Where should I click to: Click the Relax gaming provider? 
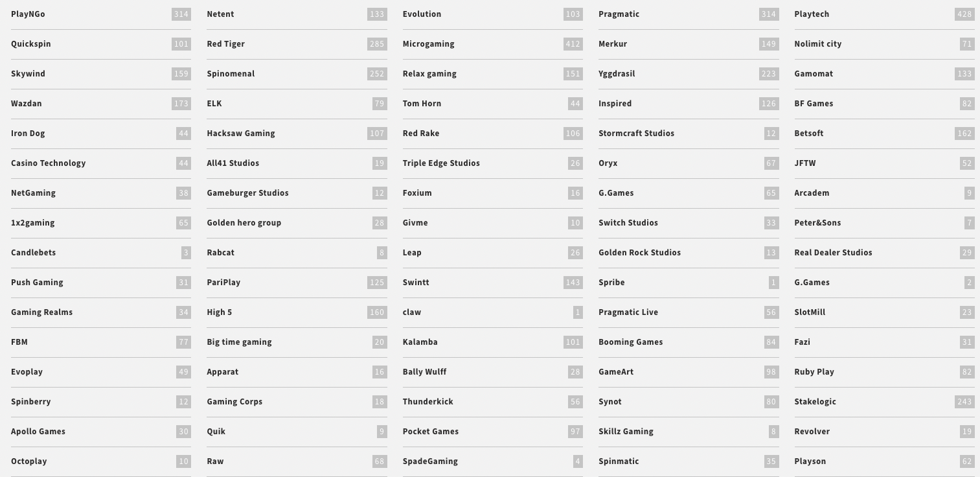point(492,74)
